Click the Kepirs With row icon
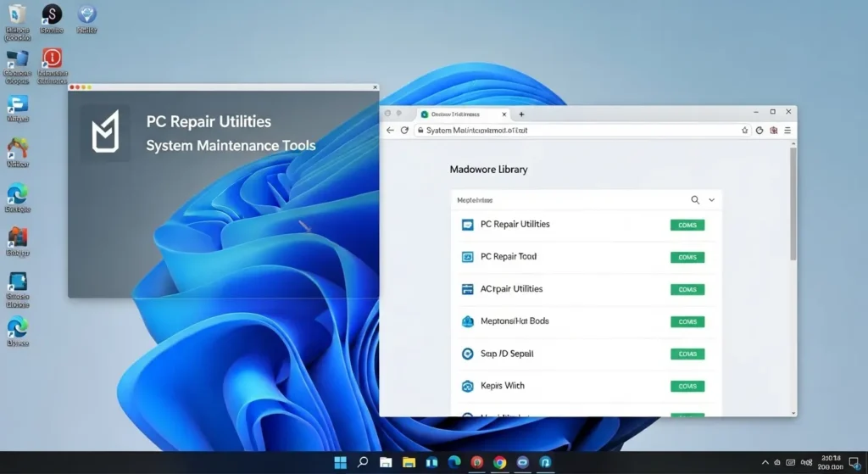The width and height of the screenshot is (868, 474). point(468,386)
